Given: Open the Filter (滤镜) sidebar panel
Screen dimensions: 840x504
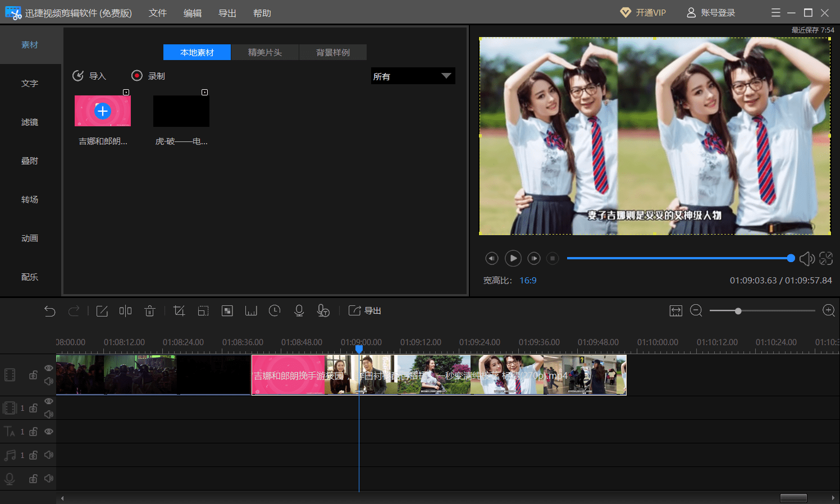Looking at the screenshot, I should tap(30, 122).
